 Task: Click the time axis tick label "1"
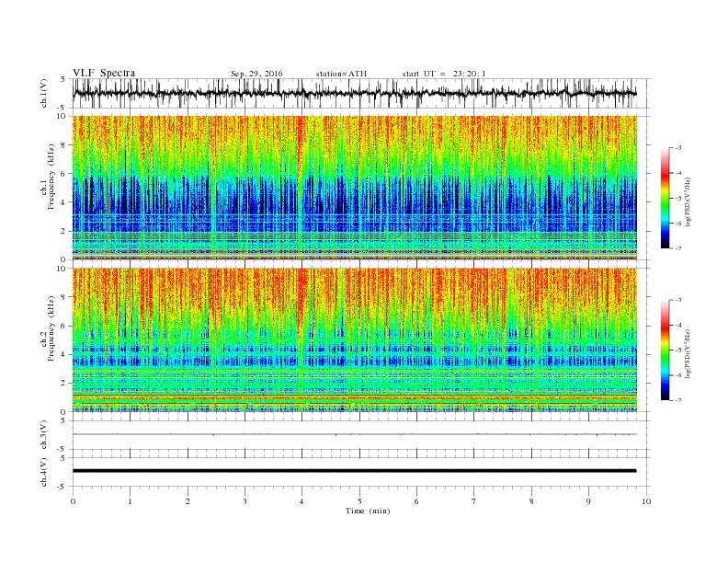[x=130, y=501]
